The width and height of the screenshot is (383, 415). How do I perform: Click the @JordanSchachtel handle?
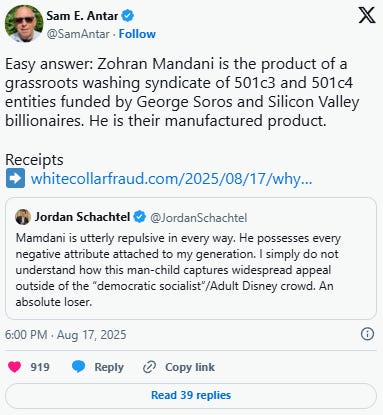click(x=199, y=218)
